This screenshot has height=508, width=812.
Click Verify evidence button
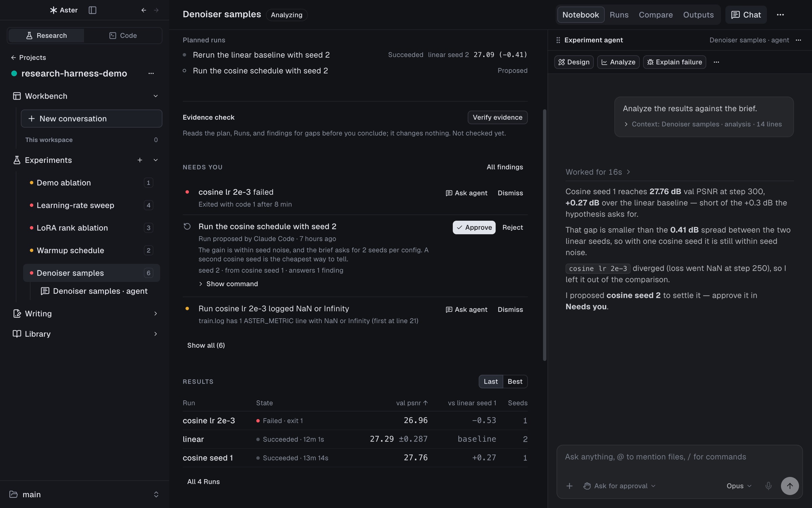497,118
